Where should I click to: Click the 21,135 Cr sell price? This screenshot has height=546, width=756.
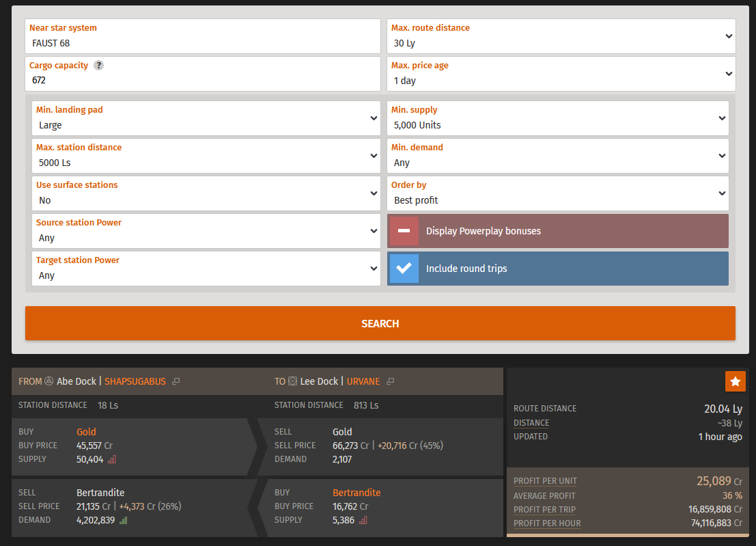(x=94, y=506)
